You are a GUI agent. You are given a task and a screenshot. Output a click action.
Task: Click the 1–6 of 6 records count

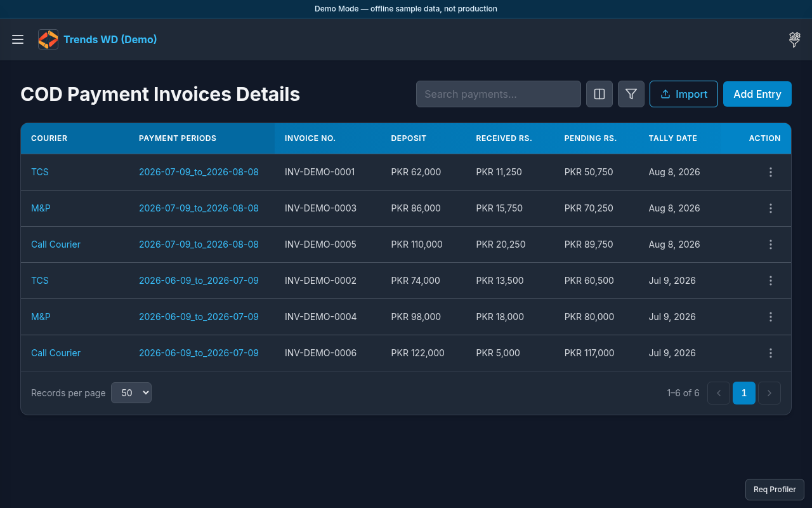pyautogui.click(x=683, y=393)
